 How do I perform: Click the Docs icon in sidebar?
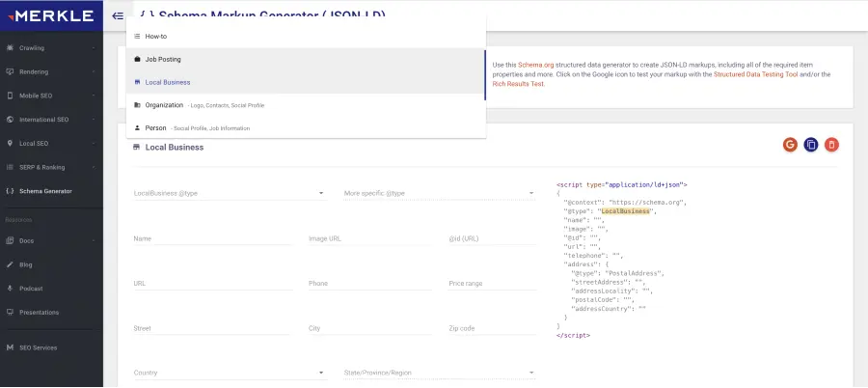10,241
